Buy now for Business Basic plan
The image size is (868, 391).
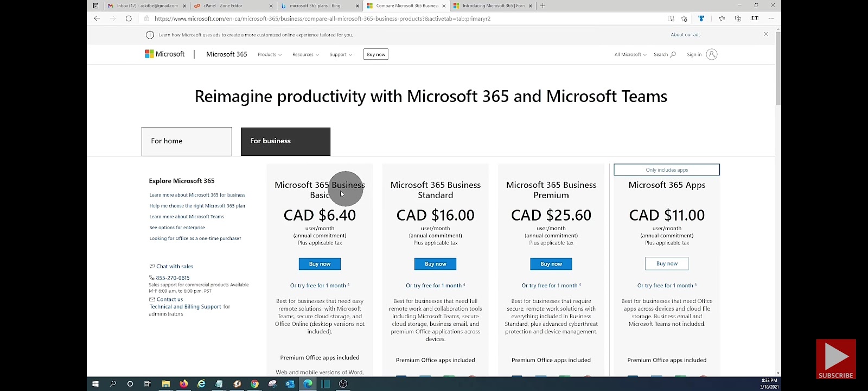click(320, 264)
